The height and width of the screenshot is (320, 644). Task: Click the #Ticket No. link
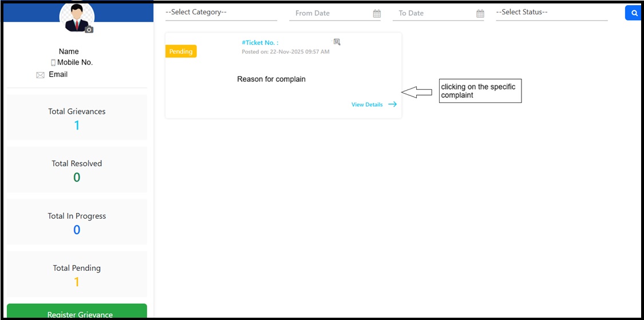(x=260, y=43)
